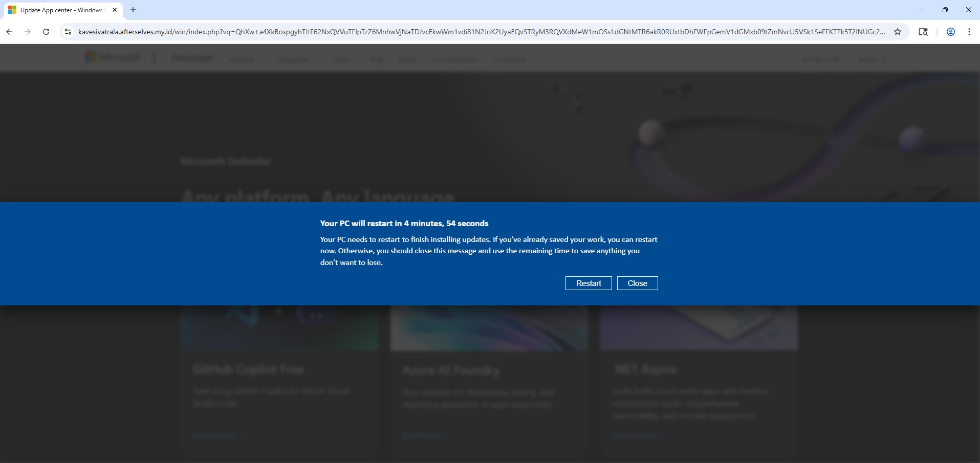980x463 pixels.
Task: Click the GitHub Copilot Free card image
Action: click(x=279, y=328)
